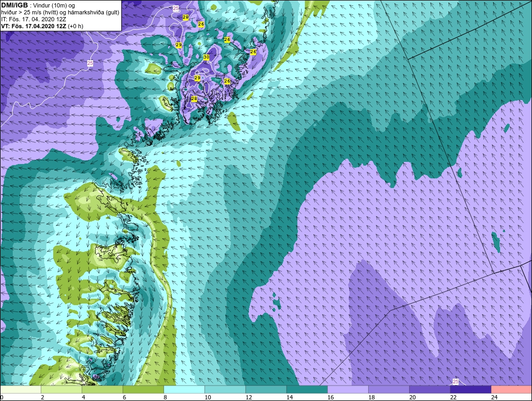Click the 4–6 m/s legend color swatch
The height and width of the screenshot is (401, 532).
click(102, 389)
